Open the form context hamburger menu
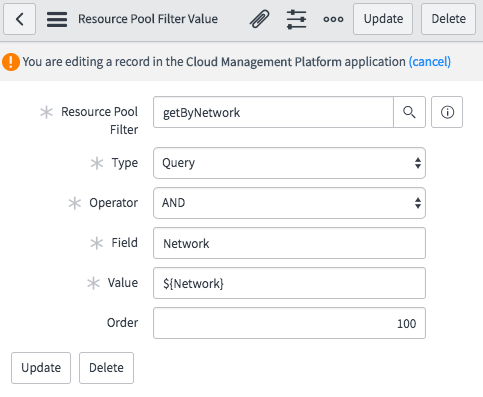The height and width of the screenshot is (397, 483). (x=57, y=19)
